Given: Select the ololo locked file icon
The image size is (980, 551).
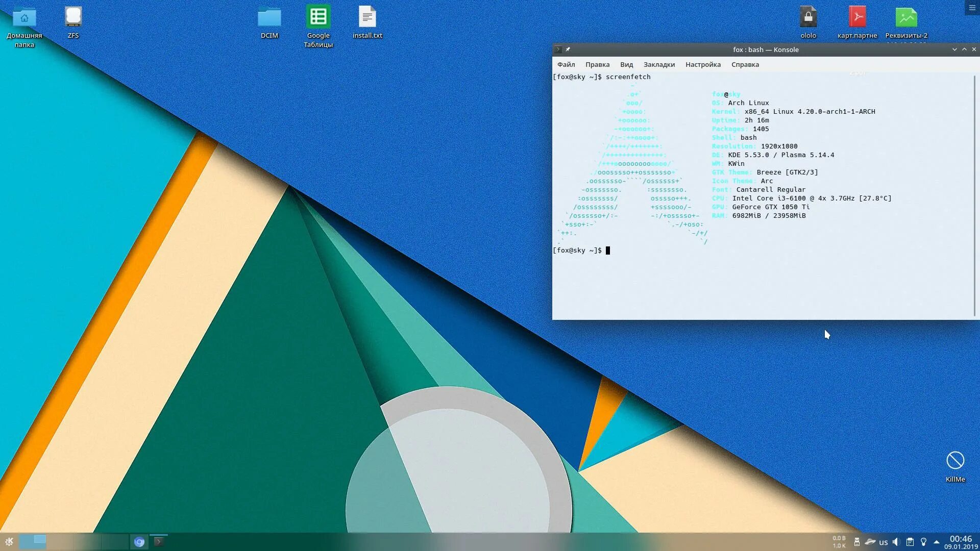Looking at the screenshot, I should point(808,22).
